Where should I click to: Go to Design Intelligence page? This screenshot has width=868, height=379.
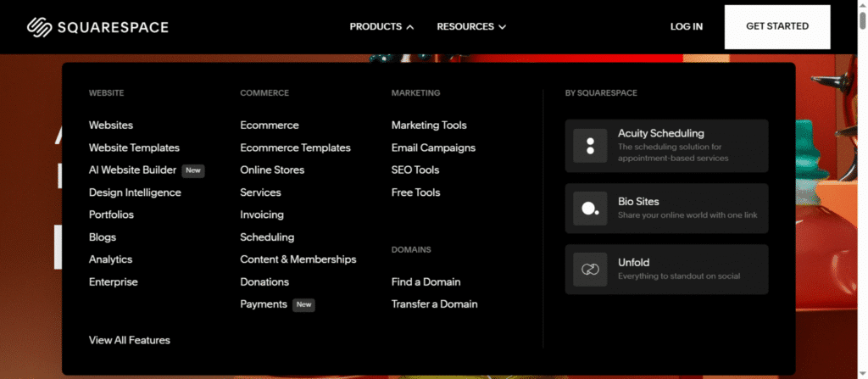pos(135,192)
